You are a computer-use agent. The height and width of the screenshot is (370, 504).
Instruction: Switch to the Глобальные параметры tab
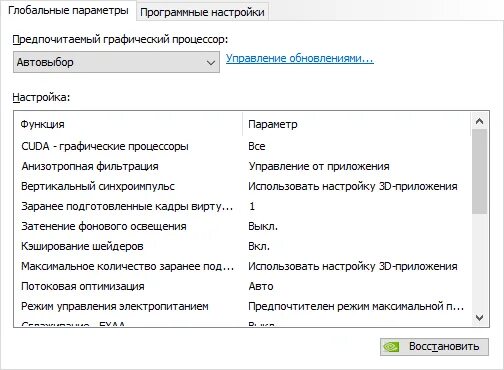68,11
